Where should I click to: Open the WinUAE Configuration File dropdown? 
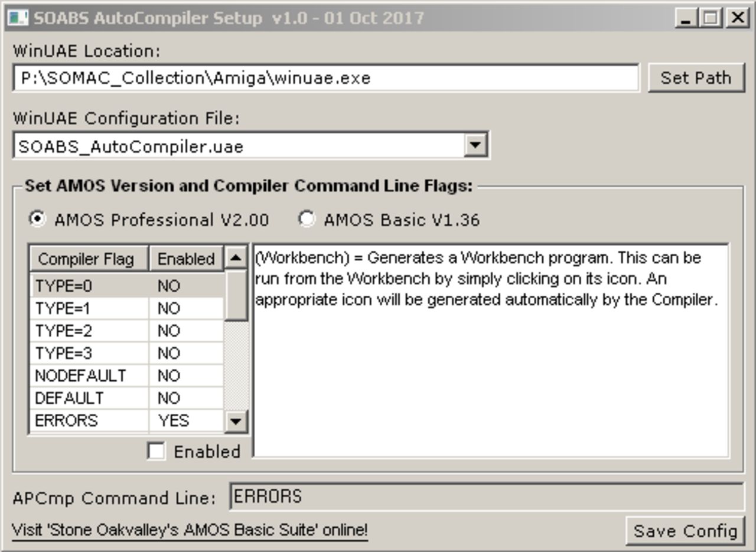click(475, 145)
